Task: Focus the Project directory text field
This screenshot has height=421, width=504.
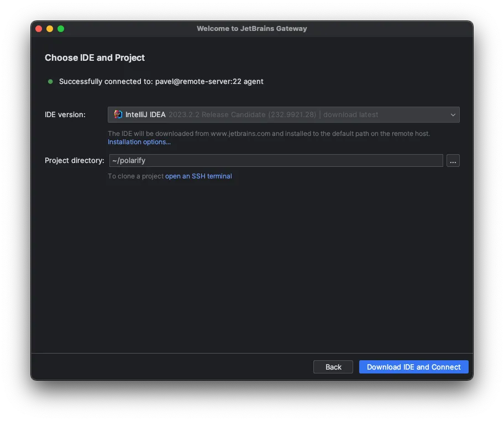Action: point(275,161)
